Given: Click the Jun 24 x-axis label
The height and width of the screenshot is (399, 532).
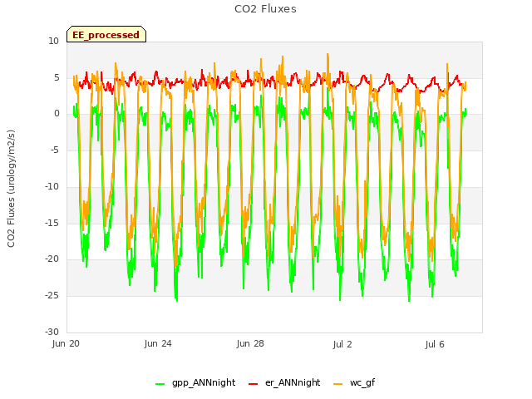Looking at the screenshot, I should tap(158, 343).
